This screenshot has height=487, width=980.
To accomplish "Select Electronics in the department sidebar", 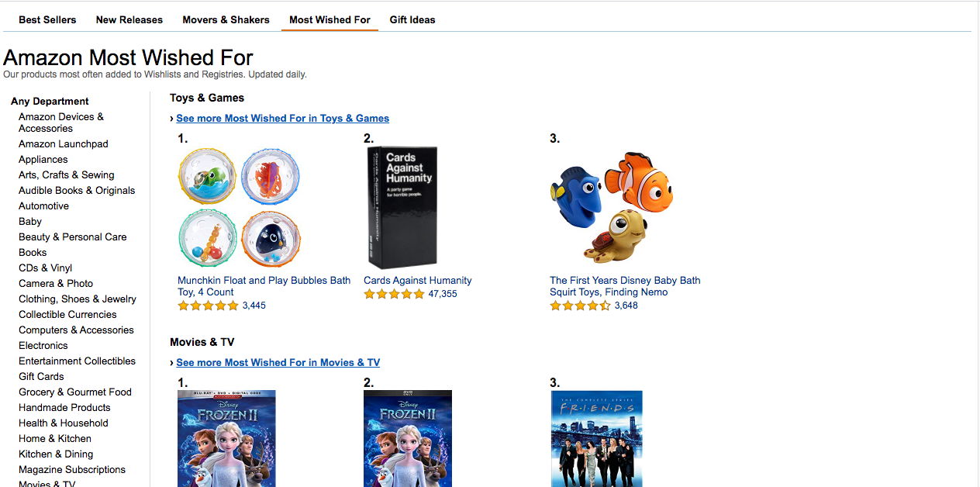I will click(43, 345).
